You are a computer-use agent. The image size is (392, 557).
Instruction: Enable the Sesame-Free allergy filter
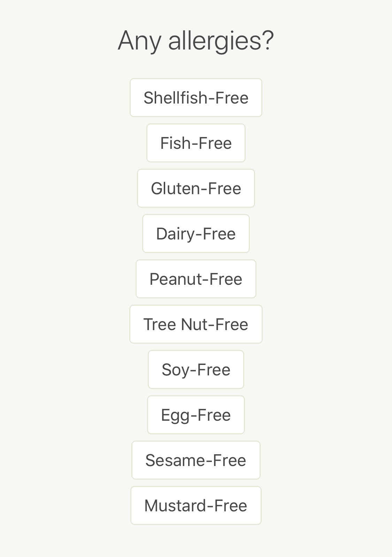[x=196, y=460]
